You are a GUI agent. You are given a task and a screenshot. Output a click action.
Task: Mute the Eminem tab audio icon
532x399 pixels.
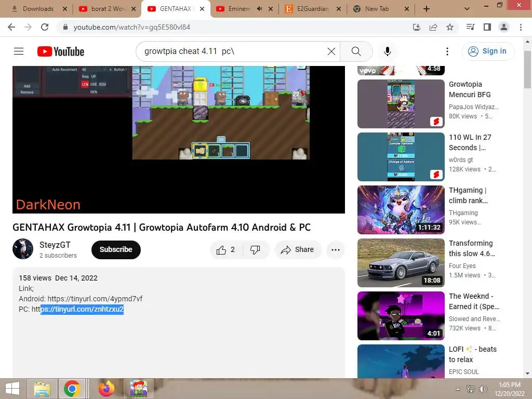(x=260, y=9)
